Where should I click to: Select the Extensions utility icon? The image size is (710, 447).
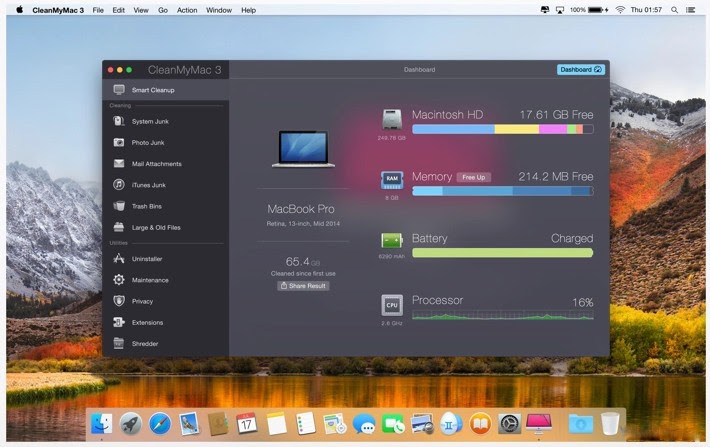(x=119, y=322)
